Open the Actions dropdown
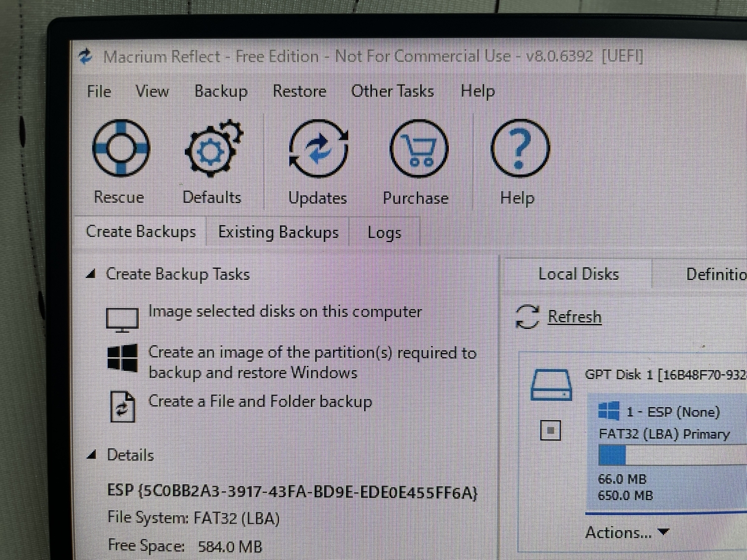 coord(627,533)
